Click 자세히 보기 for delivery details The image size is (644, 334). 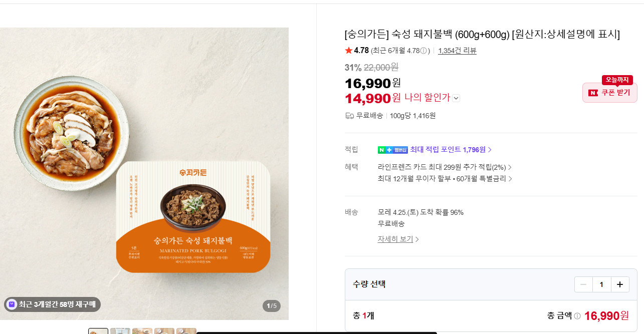click(x=398, y=239)
